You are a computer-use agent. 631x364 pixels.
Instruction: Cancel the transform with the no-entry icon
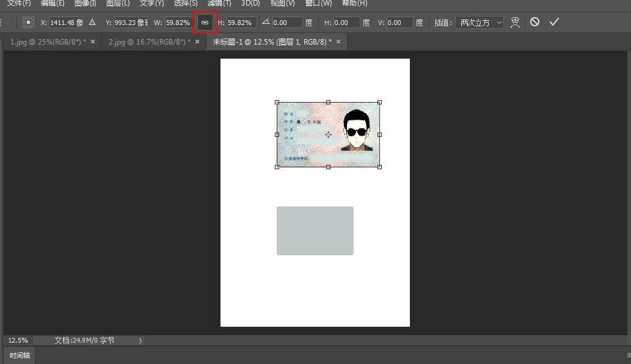click(x=534, y=22)
